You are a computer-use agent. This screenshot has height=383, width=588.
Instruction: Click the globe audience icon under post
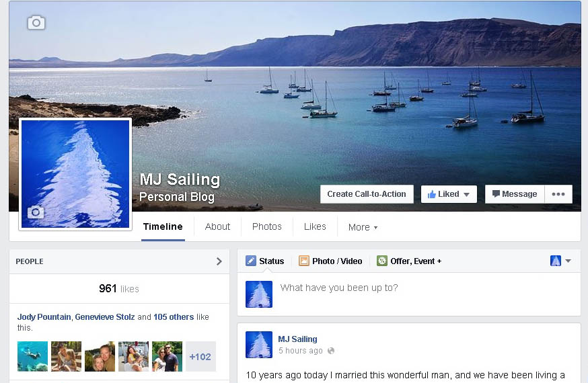pos(331,351)
